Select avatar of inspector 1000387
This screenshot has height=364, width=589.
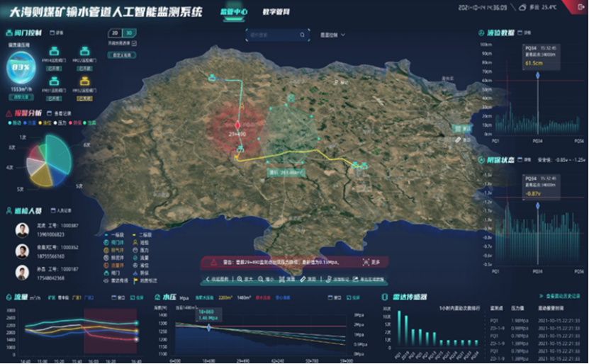(22, 230)
